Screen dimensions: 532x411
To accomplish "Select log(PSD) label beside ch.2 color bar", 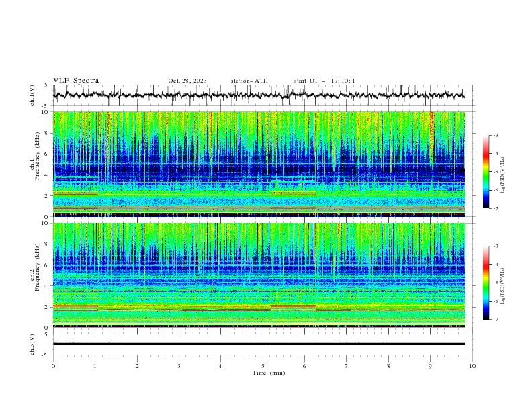I will point(503,286).
